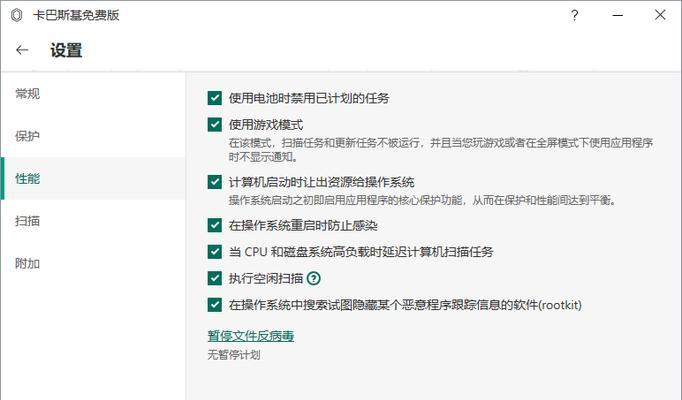Open help icon beside 执行空闲扫描
Screen dimensions: 682x400
click(314, 278)
